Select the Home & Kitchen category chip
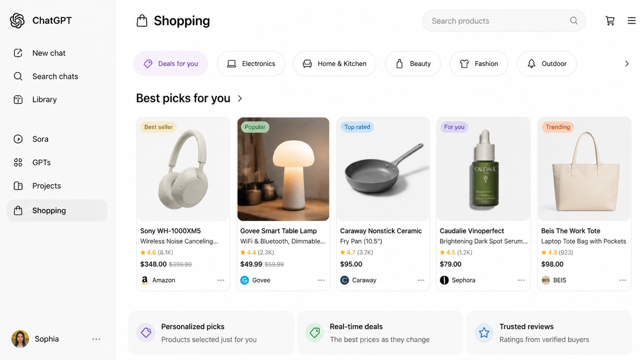 coord(334,64)
